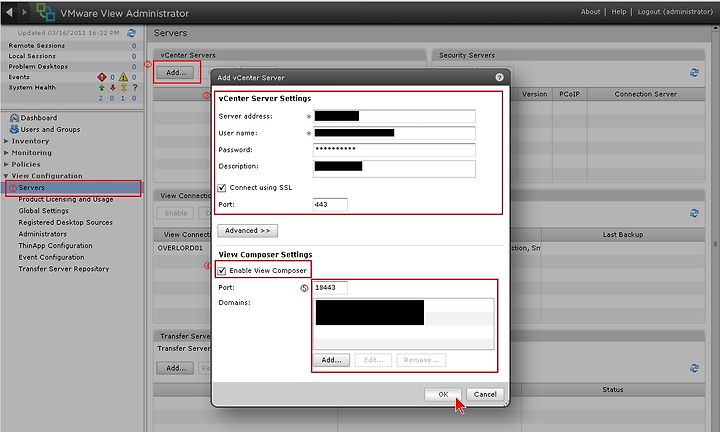The image size is (720, 432).
Task: Open Administrators page
Action: [x=42, y=234]
